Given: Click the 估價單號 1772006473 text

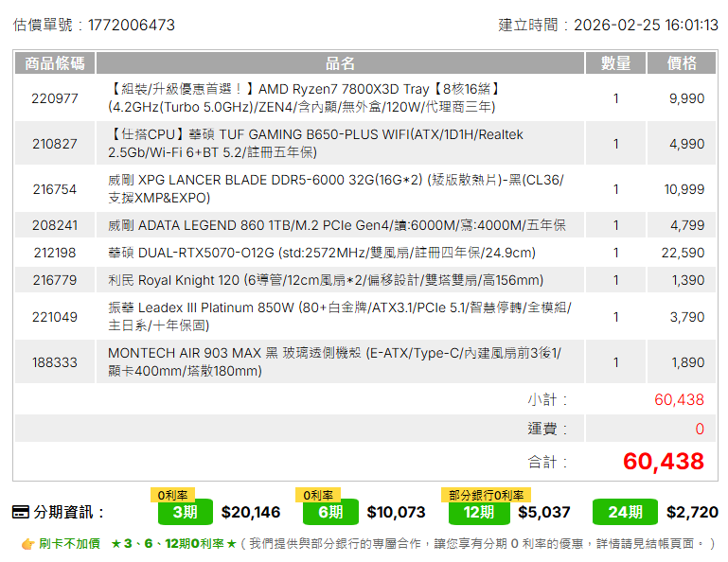Looking at the screenshot, I should [x=94, y=25].
